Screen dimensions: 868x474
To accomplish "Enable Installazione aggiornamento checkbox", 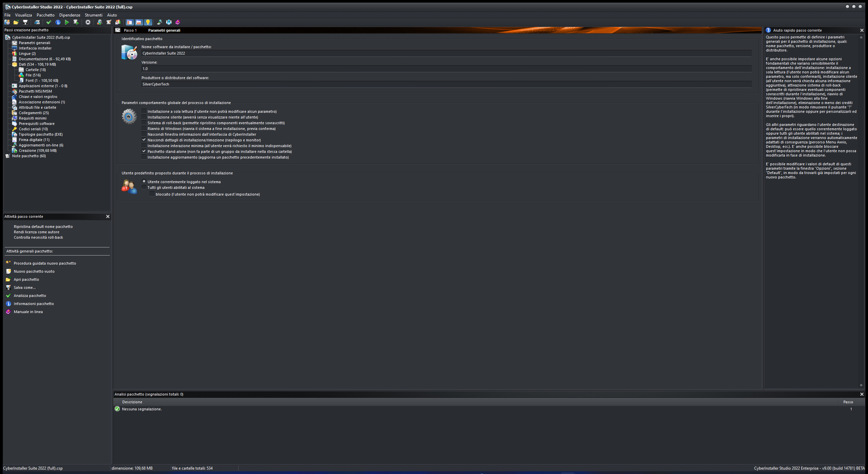I will (x=144, y=157).
